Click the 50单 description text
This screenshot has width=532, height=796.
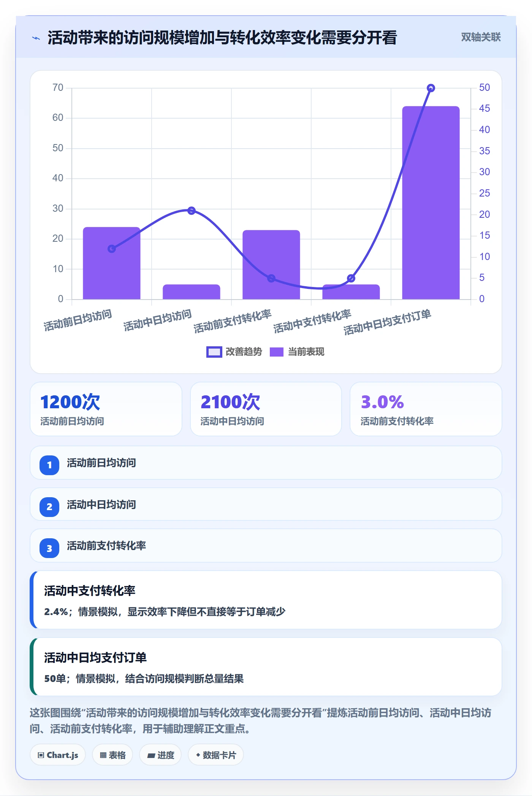coord(144,679)
